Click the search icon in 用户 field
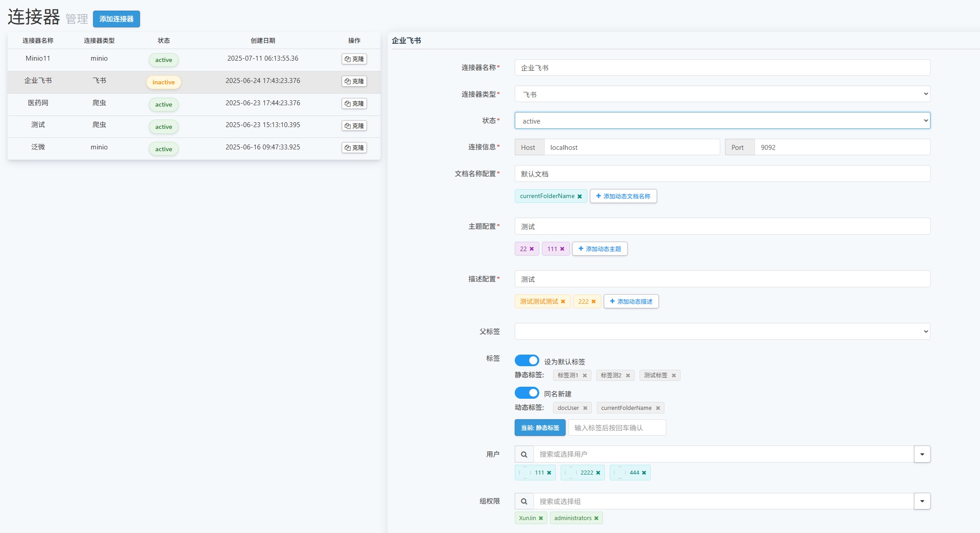 pyautogui.click(x=524, y=454)
